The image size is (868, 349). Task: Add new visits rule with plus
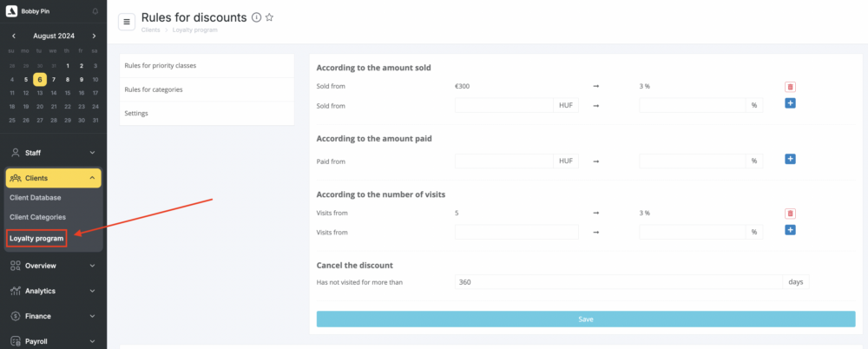[x=790, y=230]
